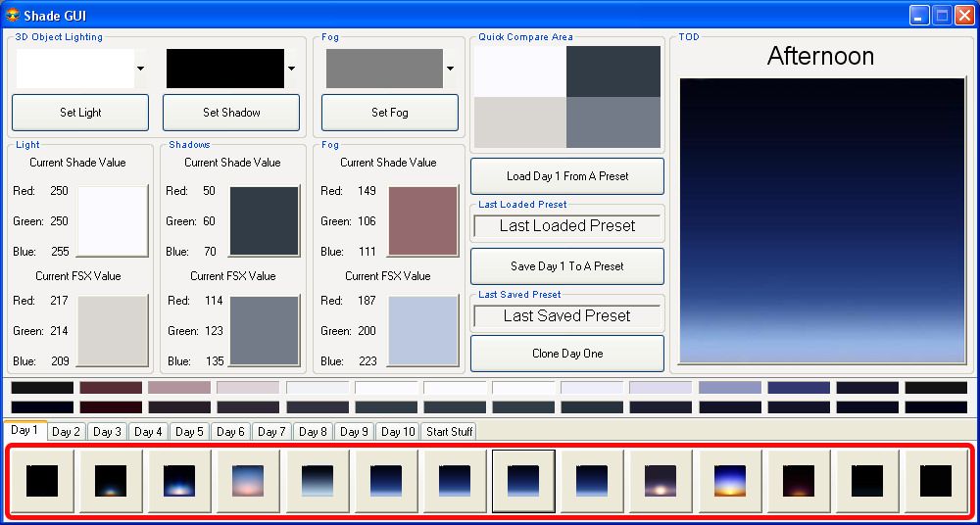Click the medium gray-blue Quick Compare quadrant

tap(613, 122)
